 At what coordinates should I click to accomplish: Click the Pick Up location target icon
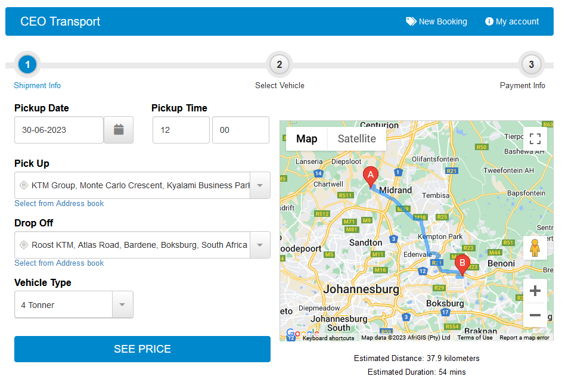click(x=24, y=185)
